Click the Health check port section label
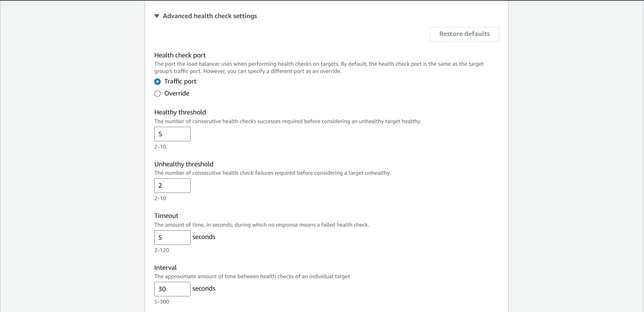 tap(180, 55)
